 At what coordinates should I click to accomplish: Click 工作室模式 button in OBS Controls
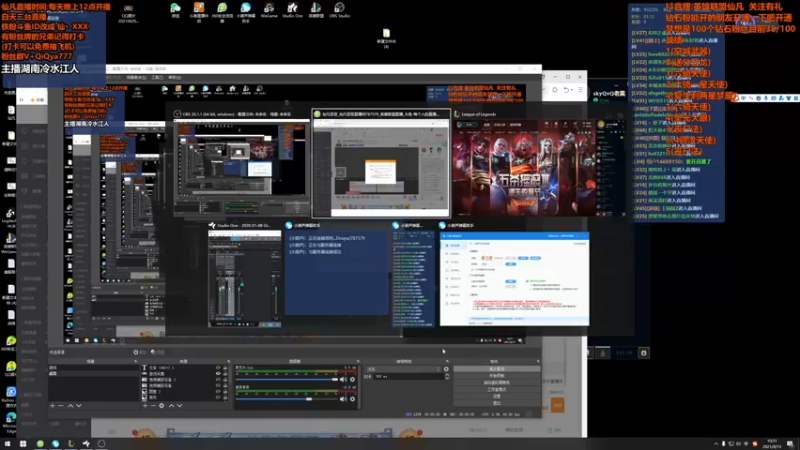496,389
